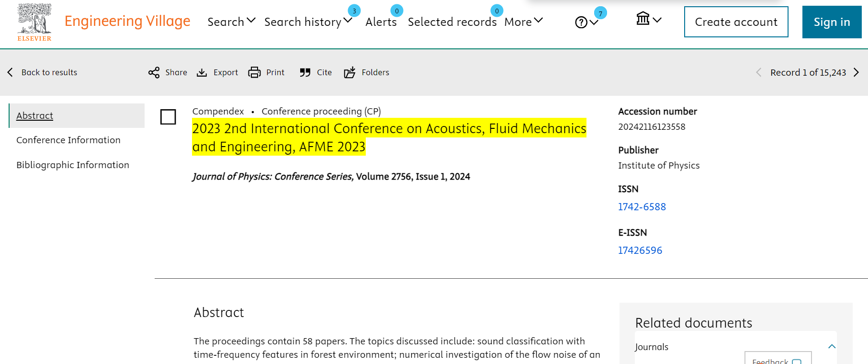The image size is (868, 364).
Task: Click the Create account button
Action: 736,22
